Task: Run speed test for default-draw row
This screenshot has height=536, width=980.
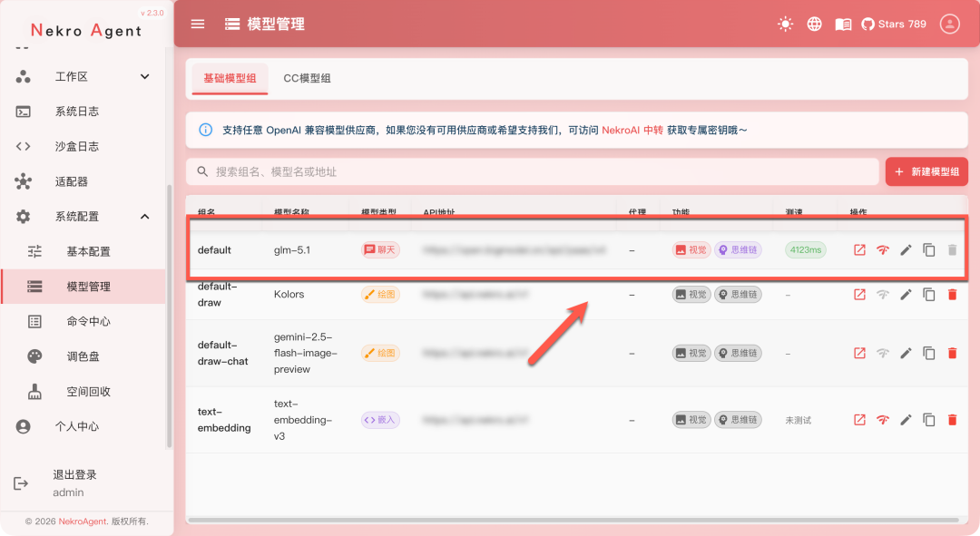Action: click(x=883, y=294)
